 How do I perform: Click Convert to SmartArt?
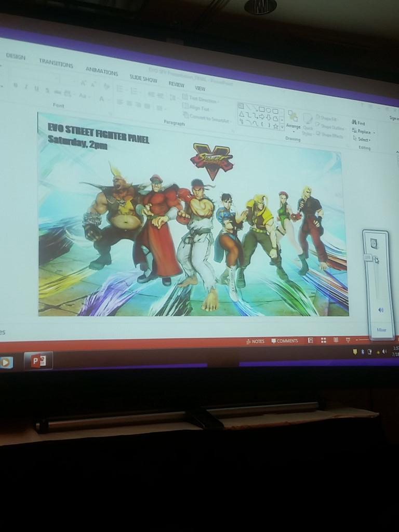(x=207, y=118)
